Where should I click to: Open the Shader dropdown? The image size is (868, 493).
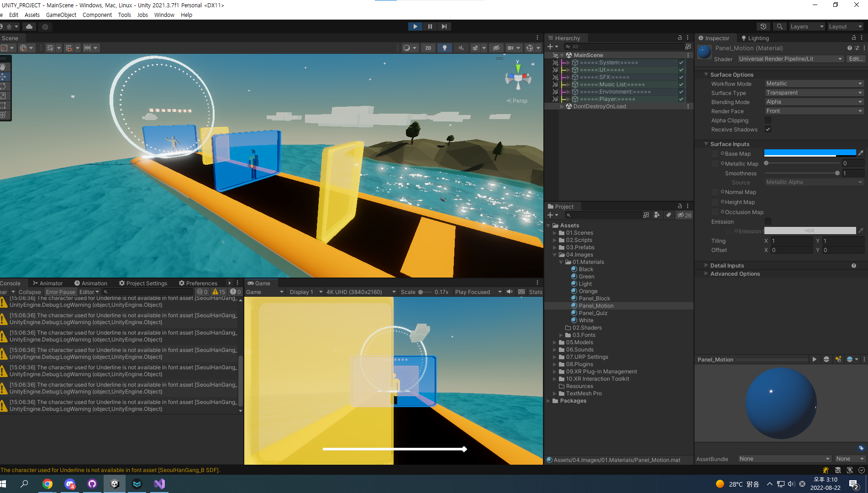click(x=790, y=59)
